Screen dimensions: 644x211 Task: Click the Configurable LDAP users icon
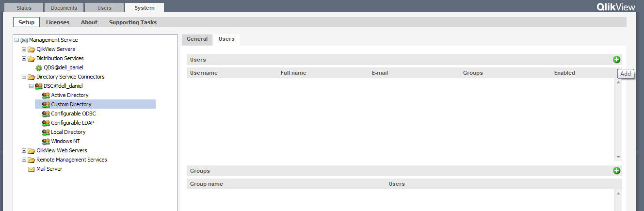click(46, 123)
